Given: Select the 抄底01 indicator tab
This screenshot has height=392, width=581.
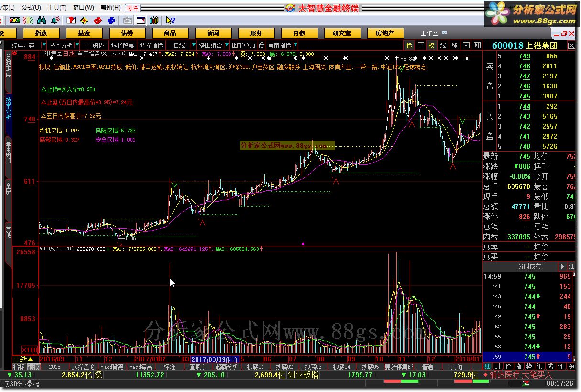Looking at the screenshot, I should [255, 367].
